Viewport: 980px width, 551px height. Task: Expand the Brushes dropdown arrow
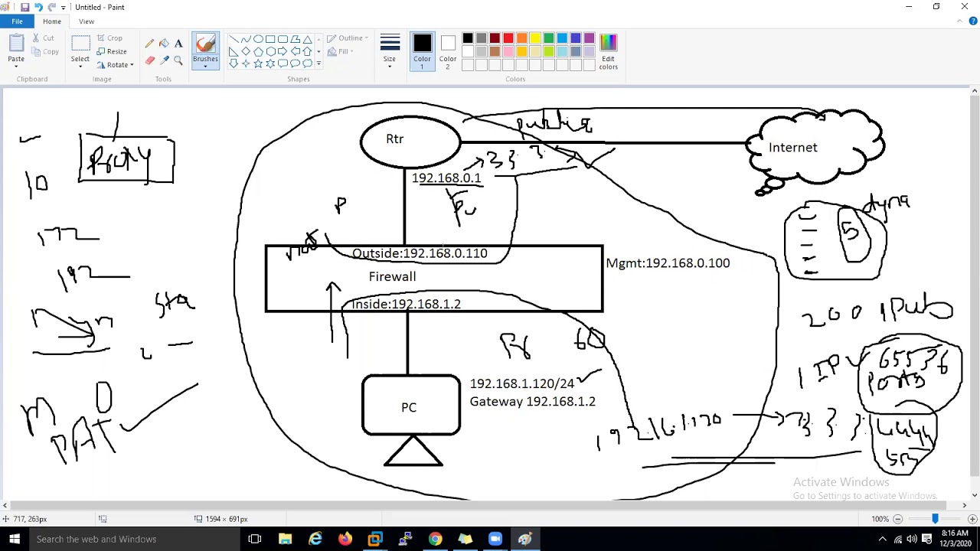pos(205,66)
